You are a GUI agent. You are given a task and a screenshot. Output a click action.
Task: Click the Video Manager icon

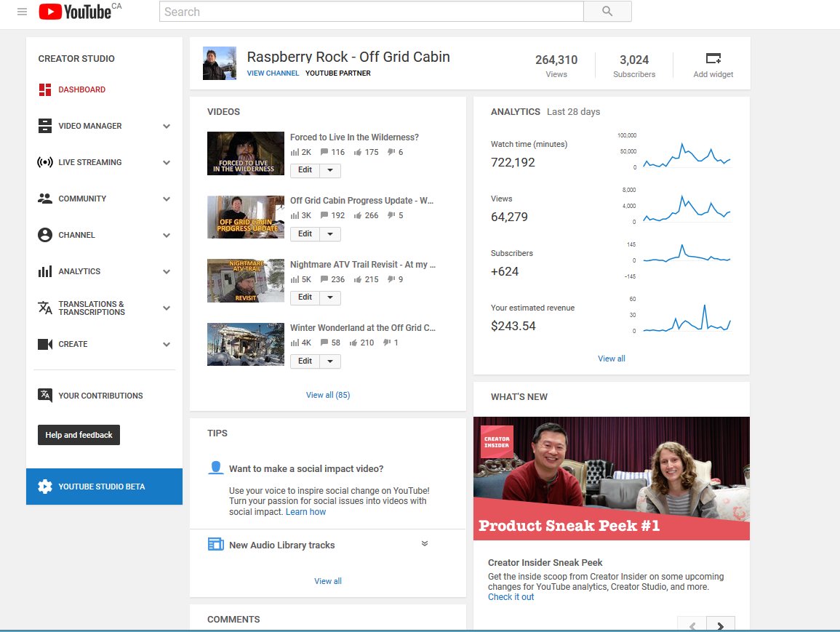coord(45,126)
